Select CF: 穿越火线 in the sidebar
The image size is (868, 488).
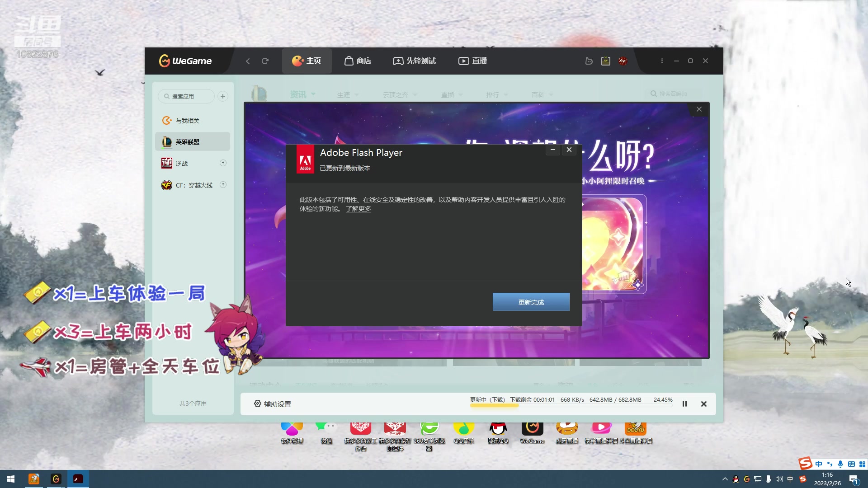point(193,185)
